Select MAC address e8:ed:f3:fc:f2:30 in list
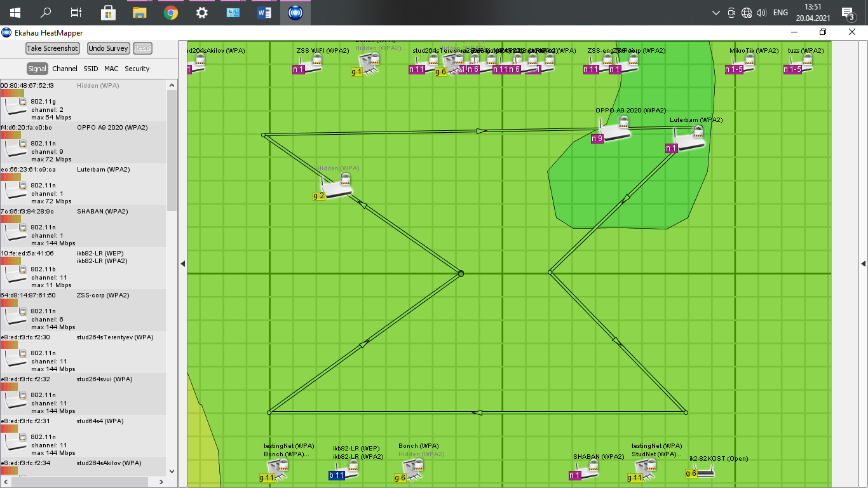 (25, 337)
